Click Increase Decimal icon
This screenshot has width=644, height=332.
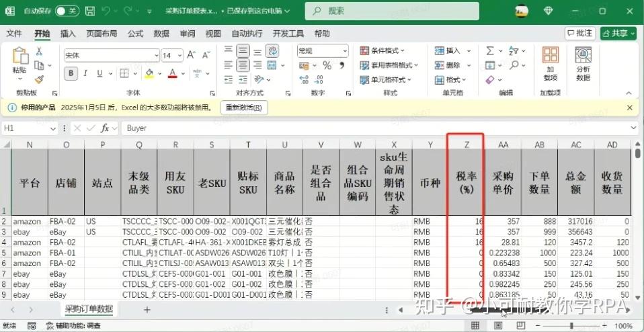tap(304, 79)
